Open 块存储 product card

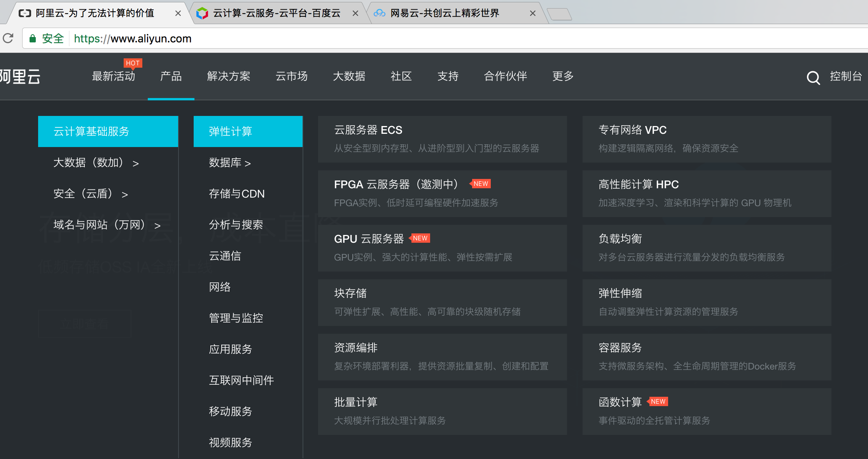pos(443,303)
